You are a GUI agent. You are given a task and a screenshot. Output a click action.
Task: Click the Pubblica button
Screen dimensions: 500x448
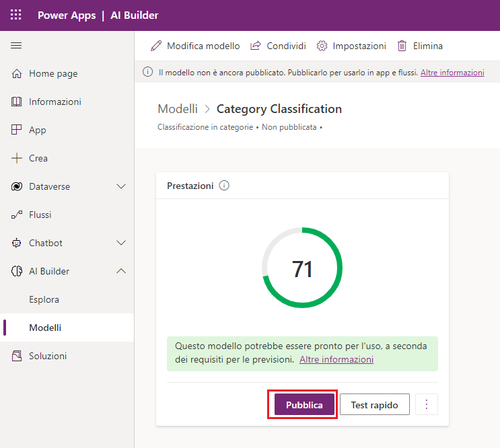(x=304, y=404)
